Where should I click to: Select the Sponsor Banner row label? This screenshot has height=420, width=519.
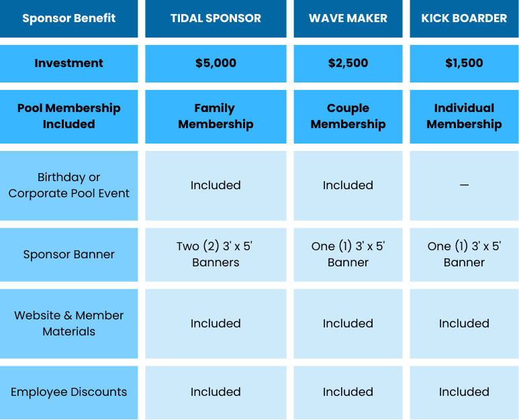coord(69,254)
